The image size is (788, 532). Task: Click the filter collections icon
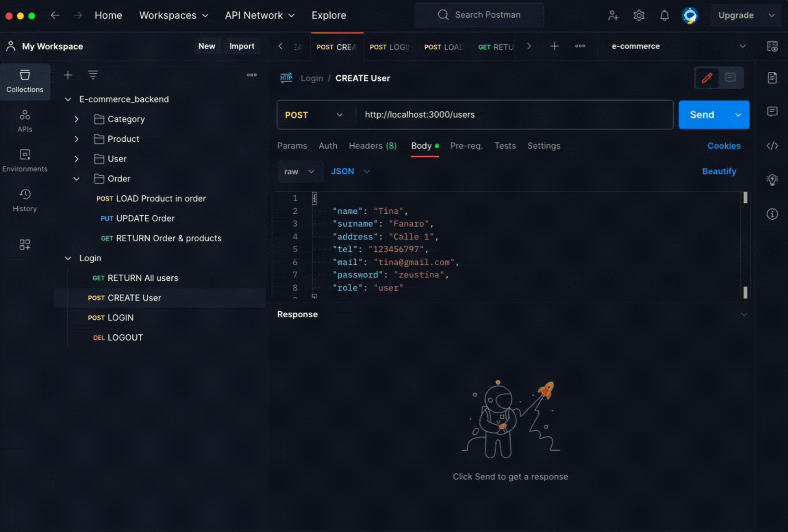93,75
